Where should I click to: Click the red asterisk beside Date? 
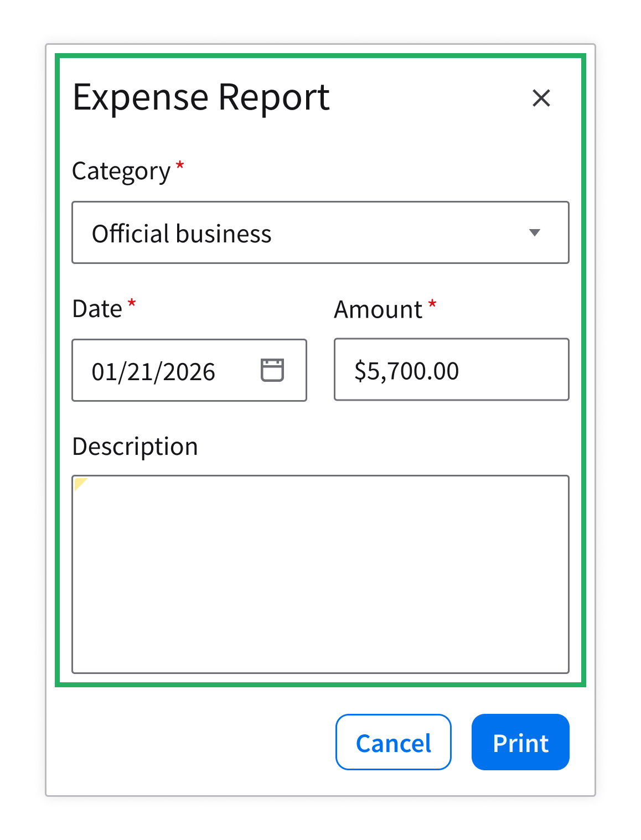click(132, 303)
